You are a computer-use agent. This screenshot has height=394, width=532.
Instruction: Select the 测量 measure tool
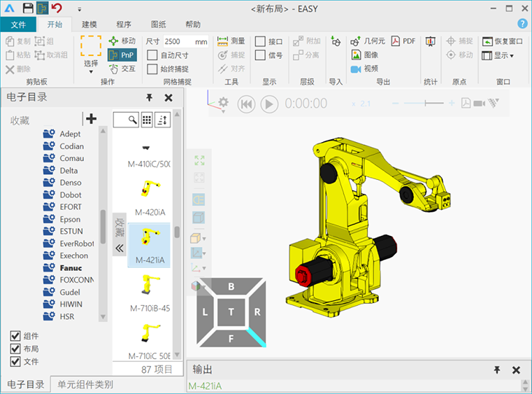tap(232, 41)
